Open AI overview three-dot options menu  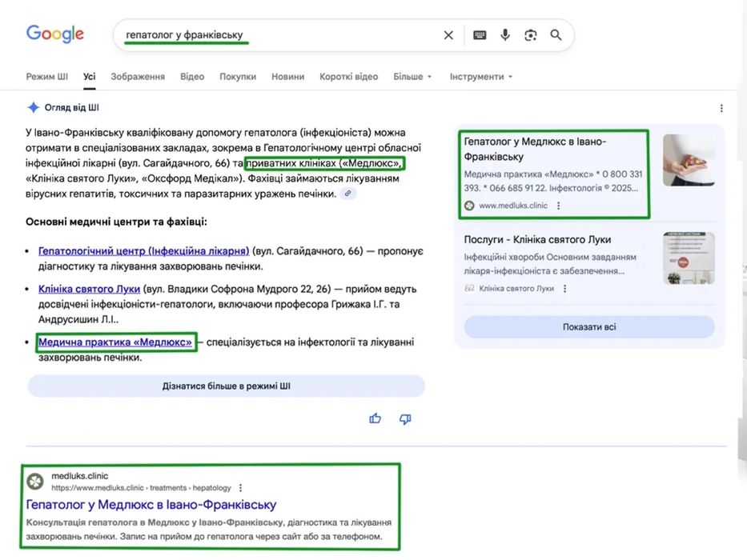(721, 109)
